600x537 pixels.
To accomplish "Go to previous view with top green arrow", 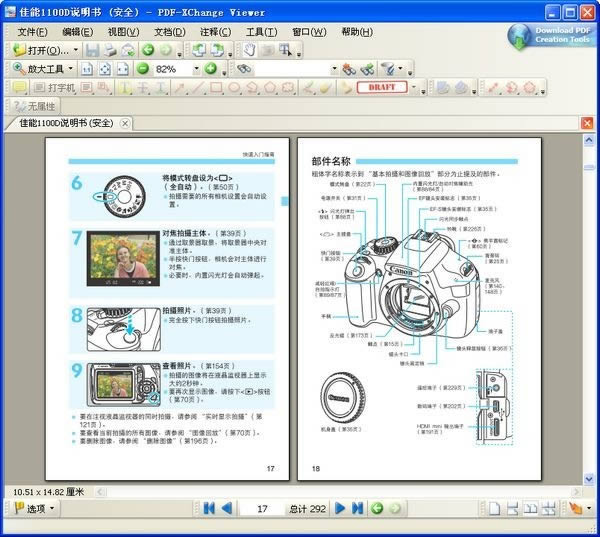I will [148, 50].
